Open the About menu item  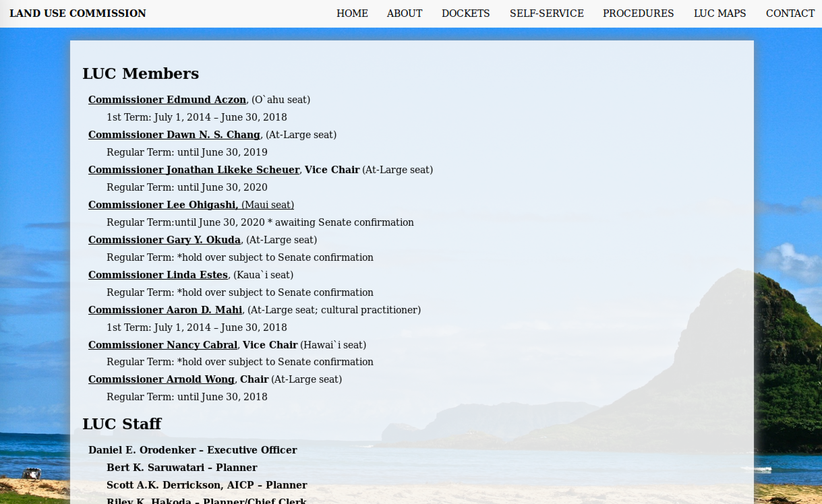(404, 13)
